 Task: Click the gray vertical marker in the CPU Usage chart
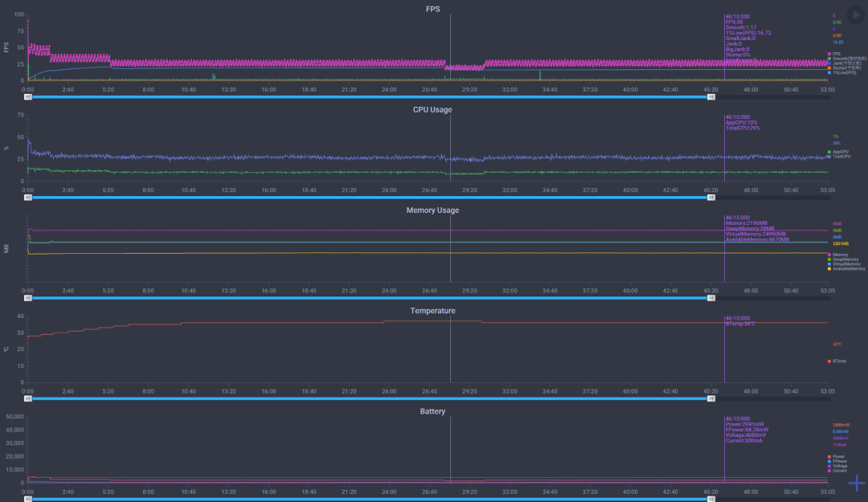450,149
